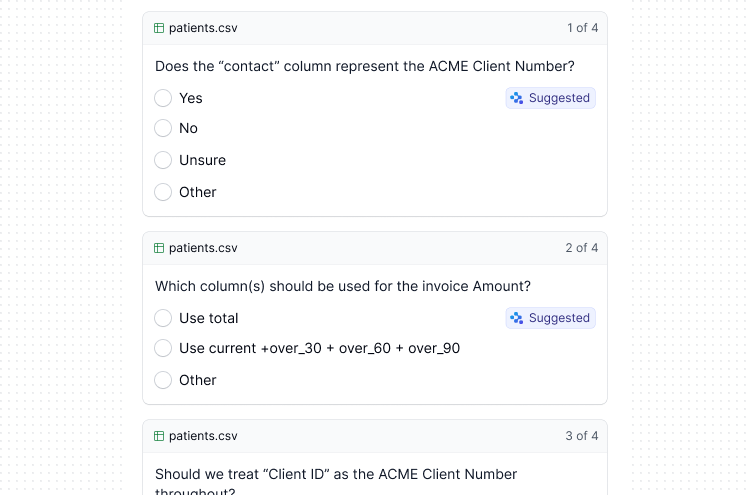750x495 pixels.
Task: Choose Unsure for the contact column question
Action: pyautogui.click(x=164, y=160)
